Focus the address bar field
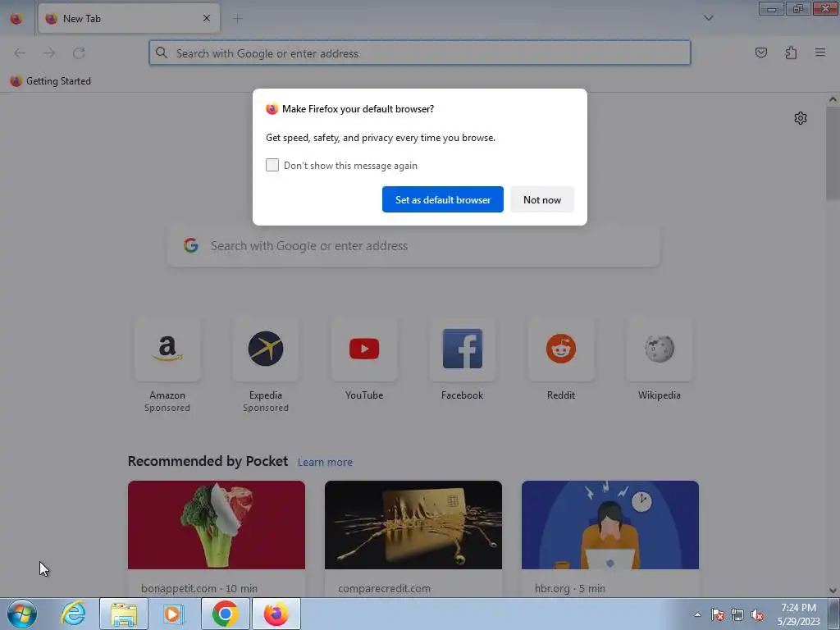This screenshot has width=840, height=630. click(x=420, y=53)
